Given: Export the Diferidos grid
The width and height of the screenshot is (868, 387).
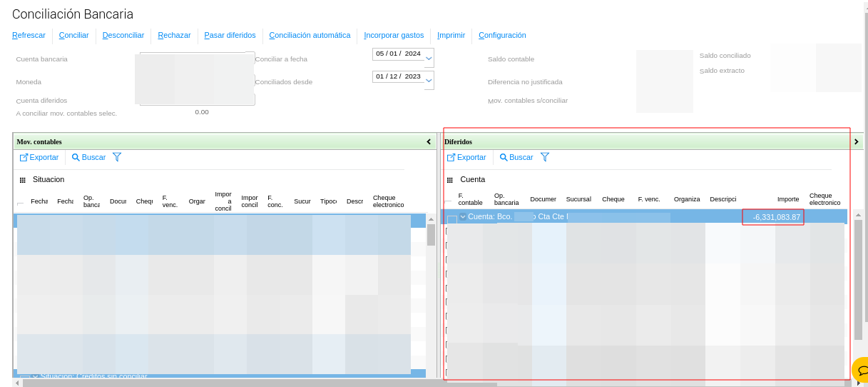Looking at the screenshot, I should (x=466, y=157).
